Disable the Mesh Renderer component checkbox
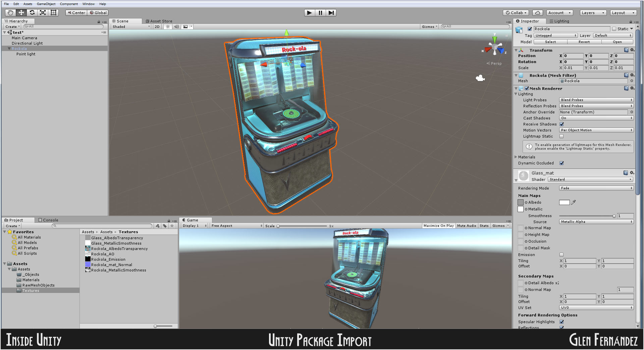 pyautogui.click(x=527, y=89)
